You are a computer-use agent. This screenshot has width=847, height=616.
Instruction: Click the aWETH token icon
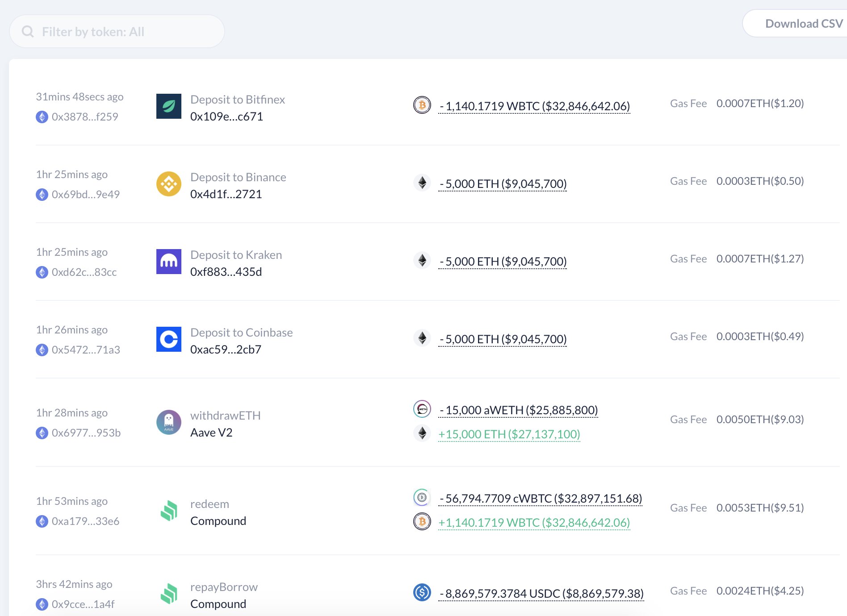(422, 409)
